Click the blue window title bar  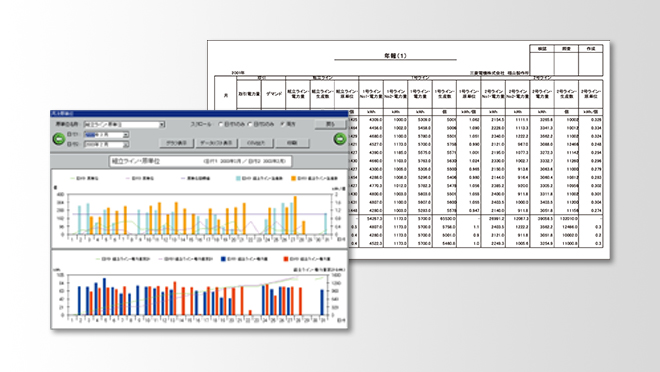(x=199, y=113)
